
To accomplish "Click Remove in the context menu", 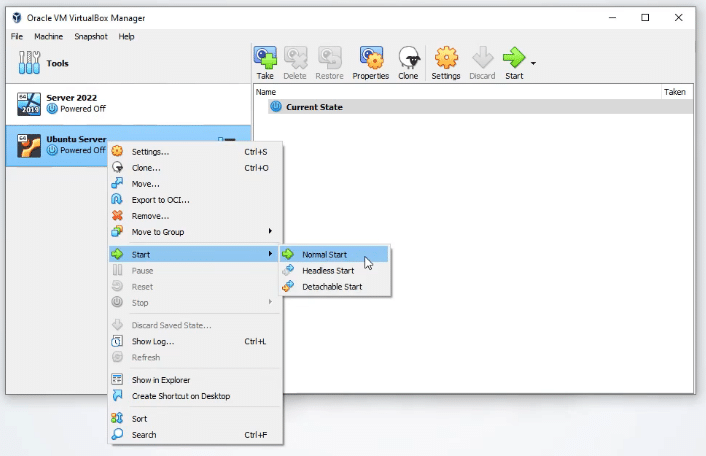I will (150, 216).
